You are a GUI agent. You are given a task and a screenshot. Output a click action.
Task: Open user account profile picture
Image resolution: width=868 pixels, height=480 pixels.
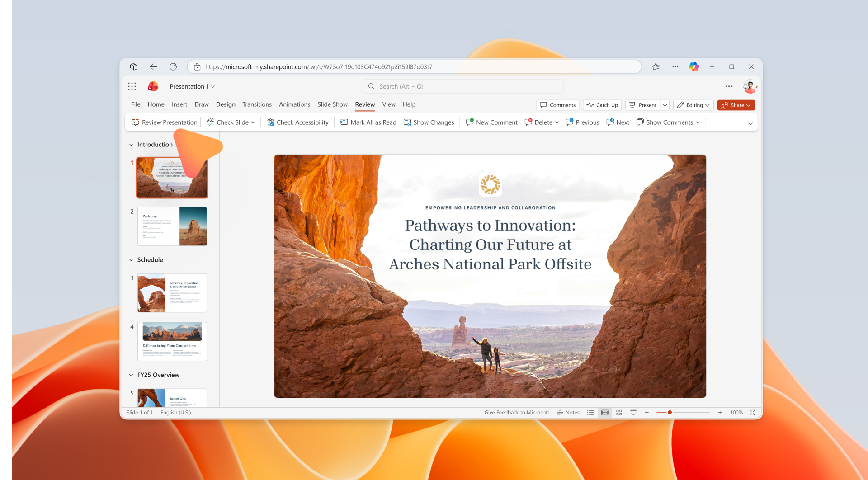pyautogui.click(x=750, y=86)
